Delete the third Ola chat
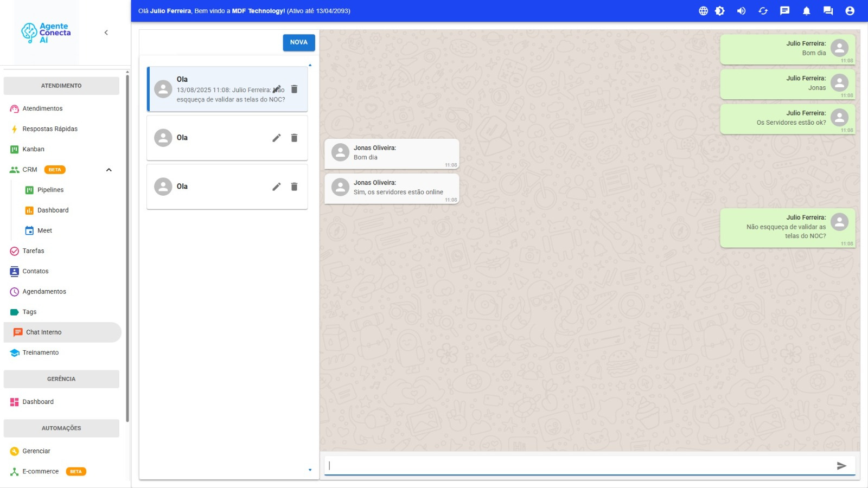The image size is (868, 488). pyautogui.click(x=294, y=187)
